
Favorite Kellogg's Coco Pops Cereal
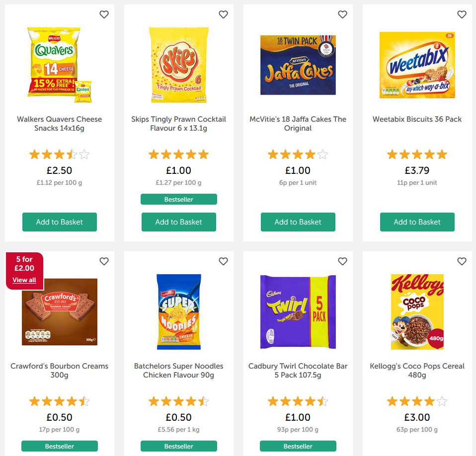coord(462,261)
